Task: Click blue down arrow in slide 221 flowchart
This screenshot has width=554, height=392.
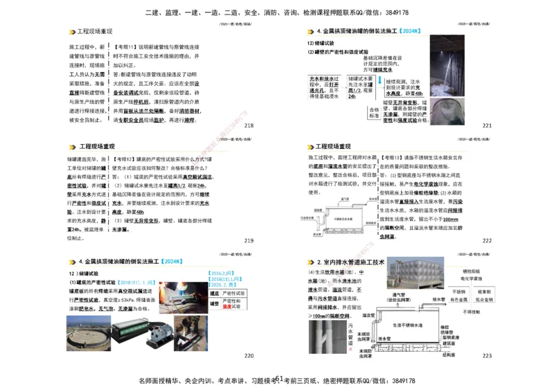Action: (x=379, y=80)
